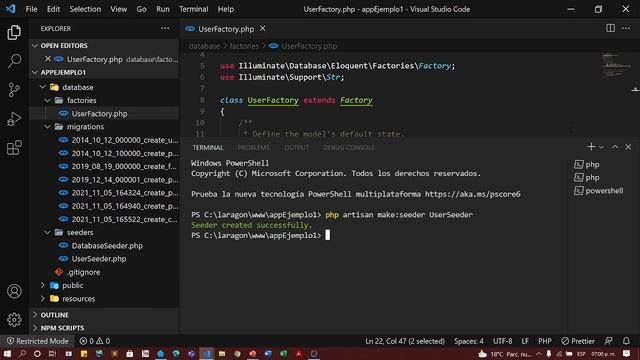The height and width of the screenshot is (360, 640).
Task: Open the terminal launch profile dropdown
Action: [601, 147]
